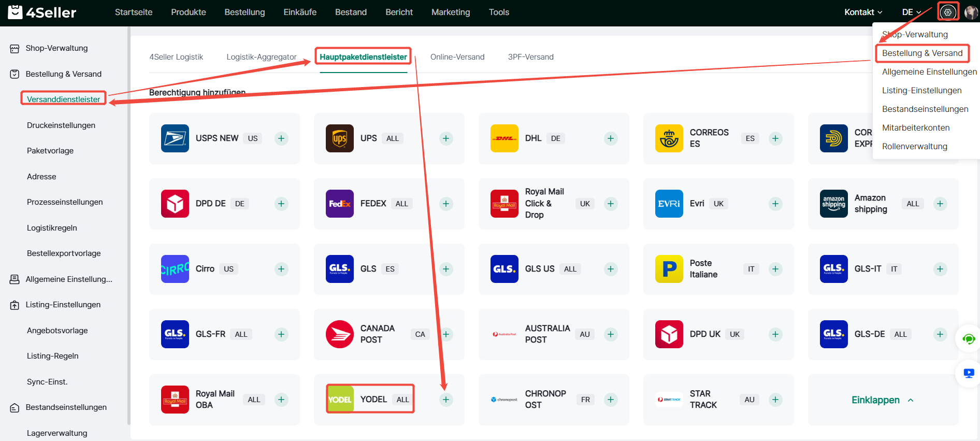Viewport: 980px width, 441px height.
Task: Open Sync-Einst. in sidebar
Action: point(47,382)
